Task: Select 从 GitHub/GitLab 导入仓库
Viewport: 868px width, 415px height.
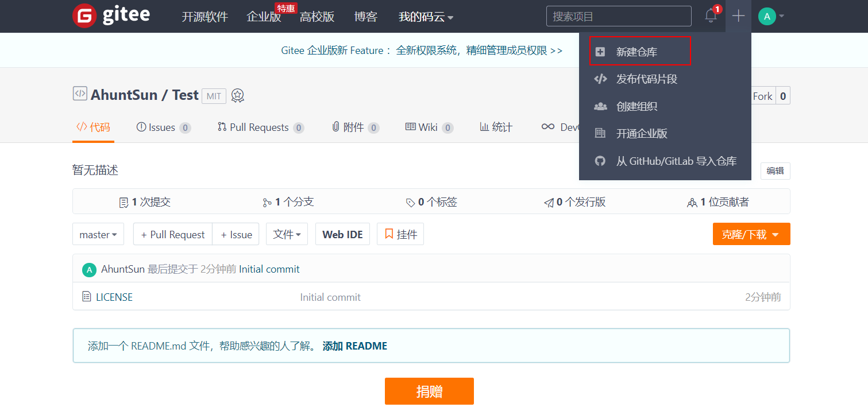Action: click(665, 161)
